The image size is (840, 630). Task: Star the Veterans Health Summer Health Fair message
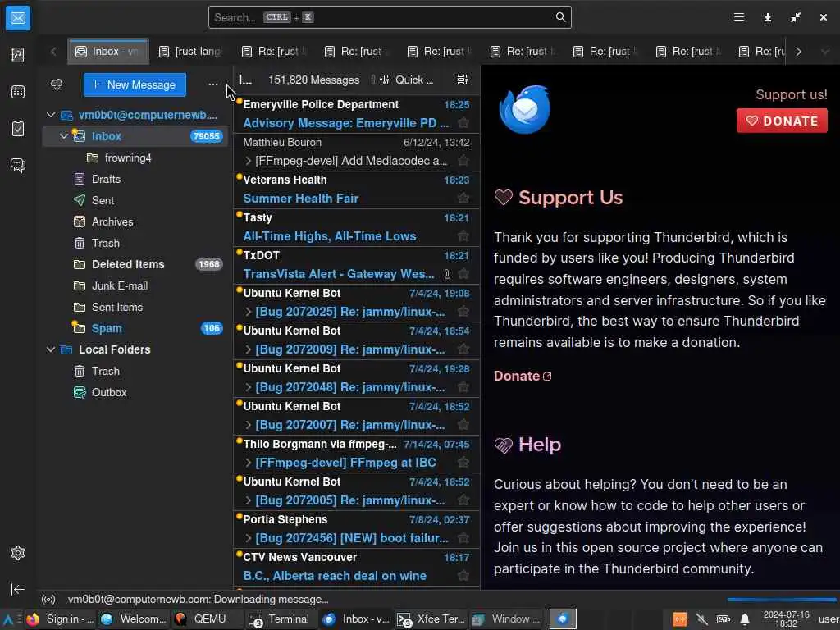click(x=463, y=199)
